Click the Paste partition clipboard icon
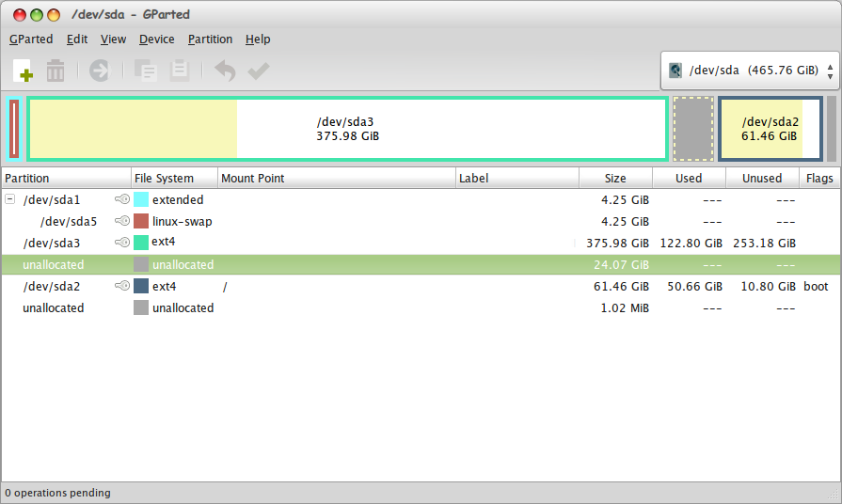The height and width of the screenshot is (504, 842). point(179,71)
